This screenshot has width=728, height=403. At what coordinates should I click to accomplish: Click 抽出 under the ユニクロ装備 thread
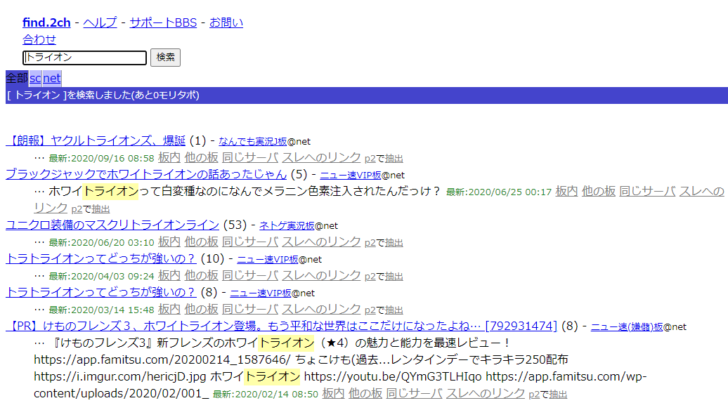coord(394,243)
